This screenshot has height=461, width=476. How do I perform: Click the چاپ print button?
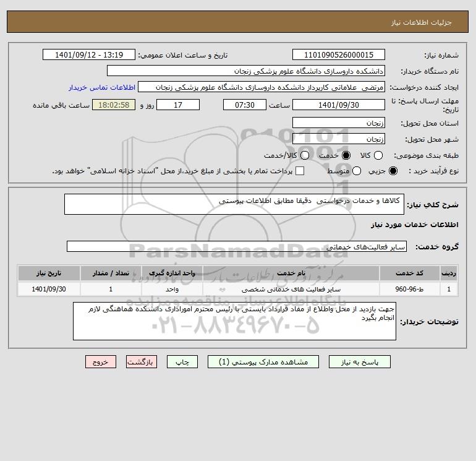[x=182, y=362]
